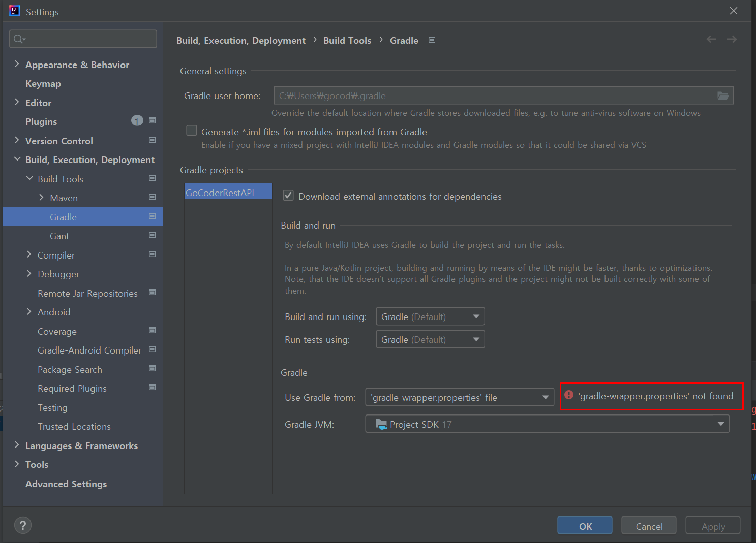Click project-level icon on Build Tools row
The image size is (756, 543).
[x=152, y=178]
